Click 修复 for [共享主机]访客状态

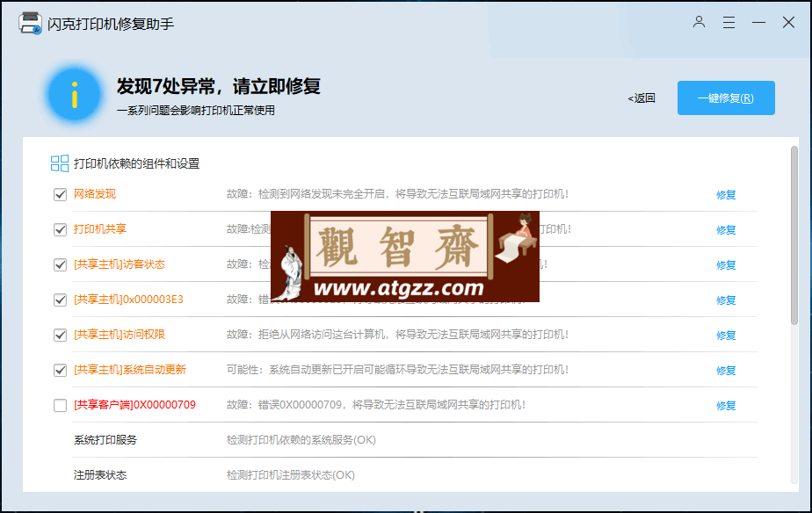click(x=726, y=265)
